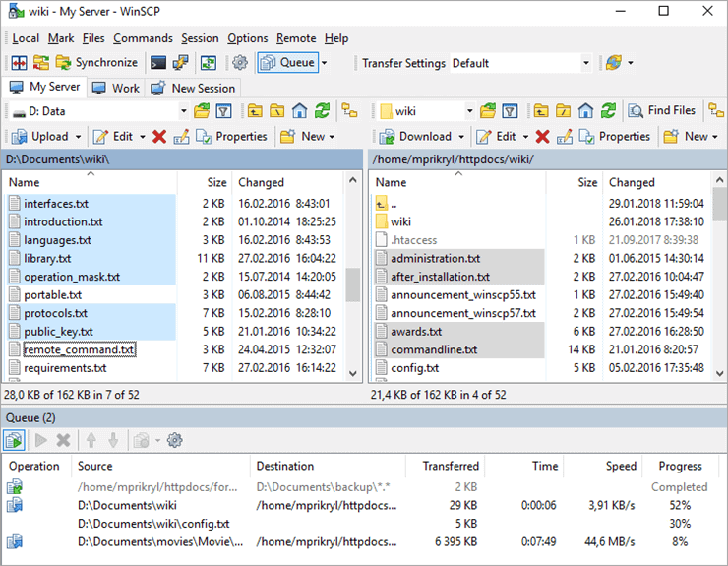The width and height of the screenshot is (728, 566).
Task: Toggle the Queue panel button
Action: (287, 63)
